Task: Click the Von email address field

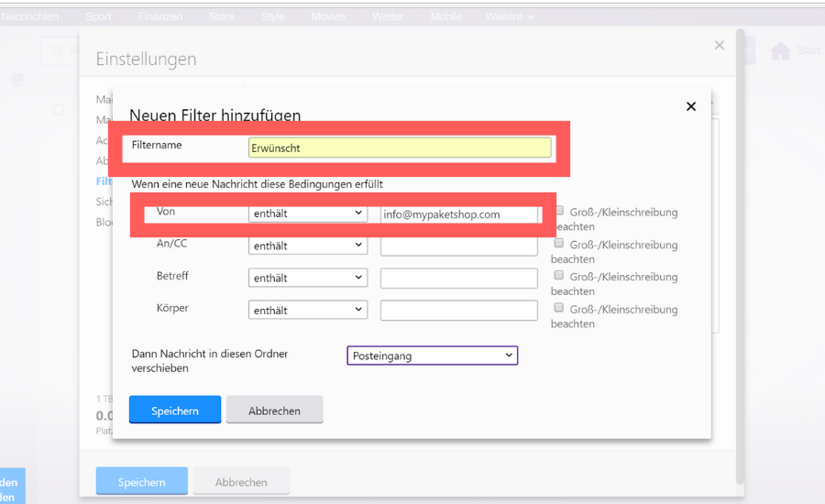Action: pyautogui.click(x=459, y=214)
